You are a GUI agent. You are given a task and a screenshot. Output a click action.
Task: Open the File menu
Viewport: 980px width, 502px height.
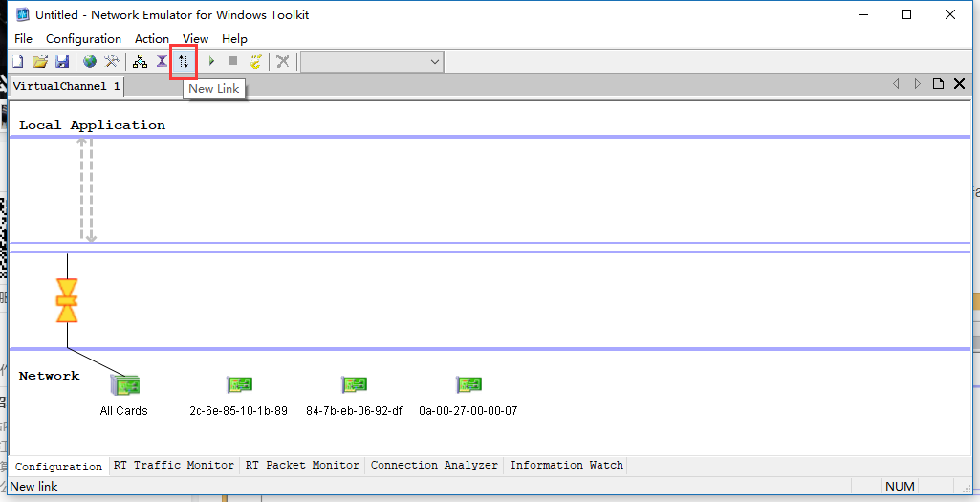pyautogui.click(x=23, y=39)
